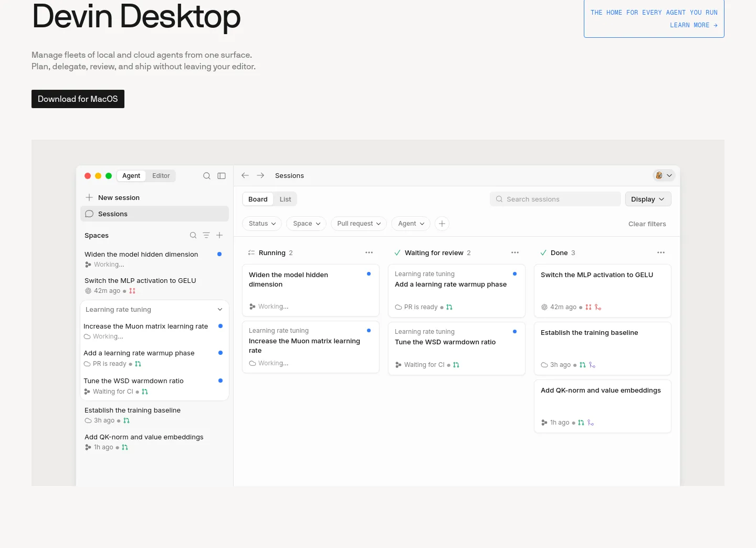
Task: Click the Search sessions field
Action: tap(555, 199)
